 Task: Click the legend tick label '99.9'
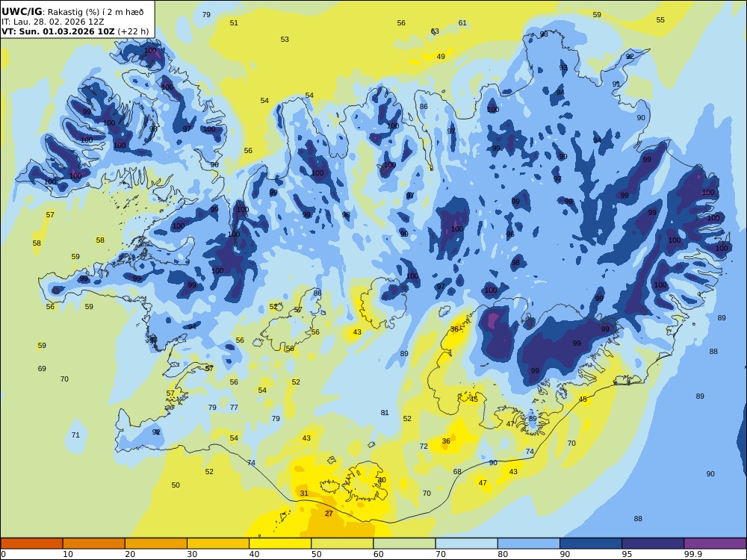tap(692, 554)
